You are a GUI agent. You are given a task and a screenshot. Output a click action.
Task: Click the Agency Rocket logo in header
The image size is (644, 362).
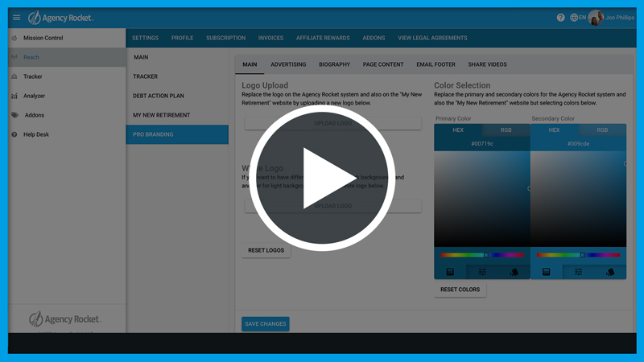coord(61,18)
